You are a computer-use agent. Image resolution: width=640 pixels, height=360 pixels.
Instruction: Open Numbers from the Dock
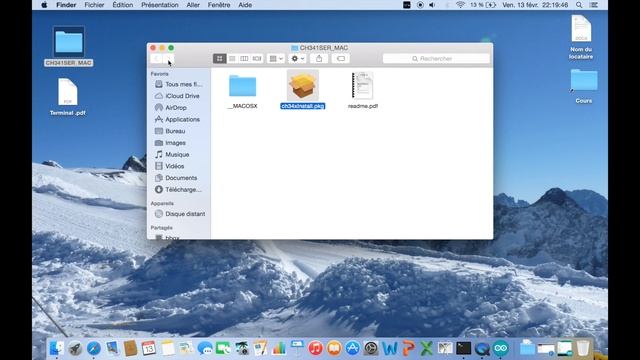click(279, 348)
